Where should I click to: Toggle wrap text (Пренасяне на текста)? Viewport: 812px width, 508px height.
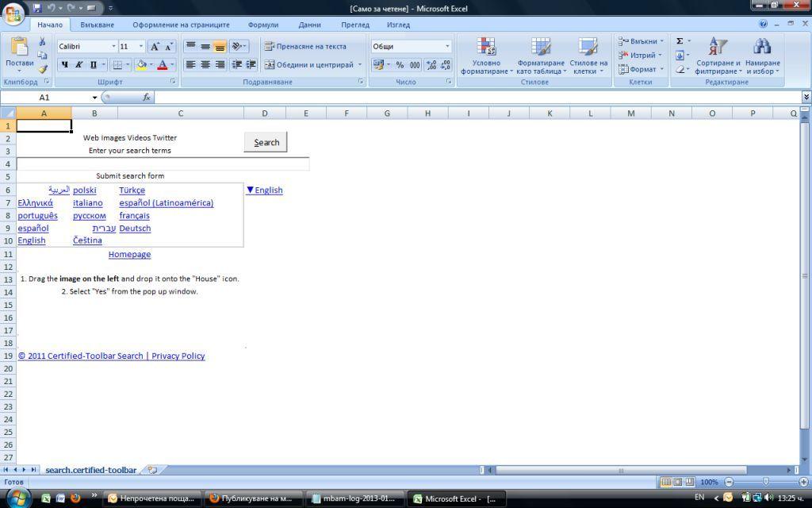click(305, 46)
